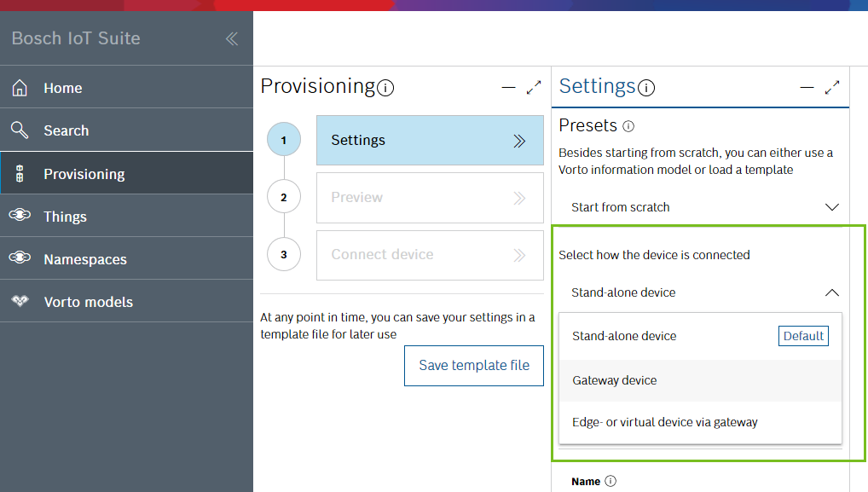Open the Search page

tap(127, 130)
